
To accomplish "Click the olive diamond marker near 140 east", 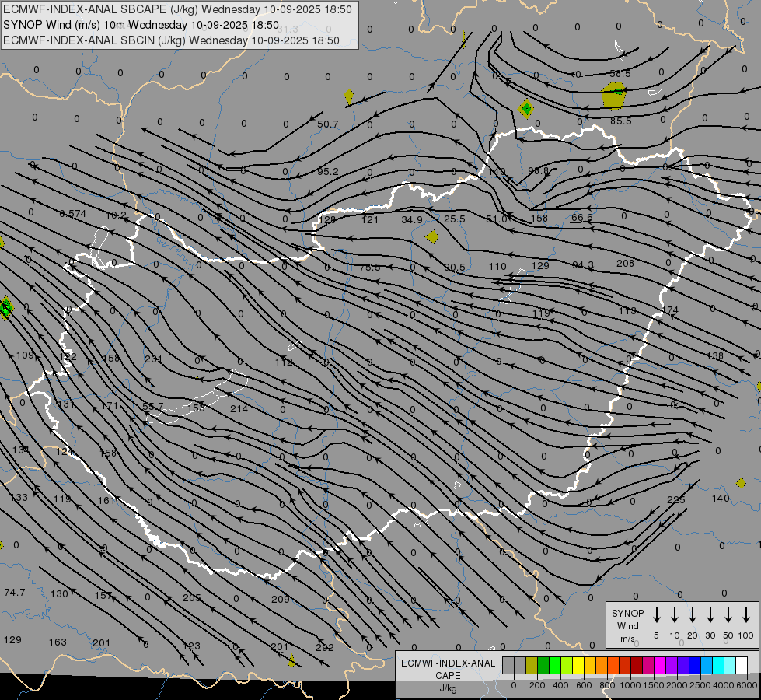I will [x=741, y=483].
